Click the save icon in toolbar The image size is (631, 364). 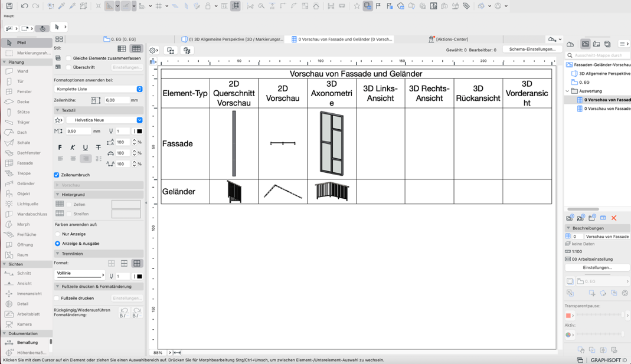[9, 6]
